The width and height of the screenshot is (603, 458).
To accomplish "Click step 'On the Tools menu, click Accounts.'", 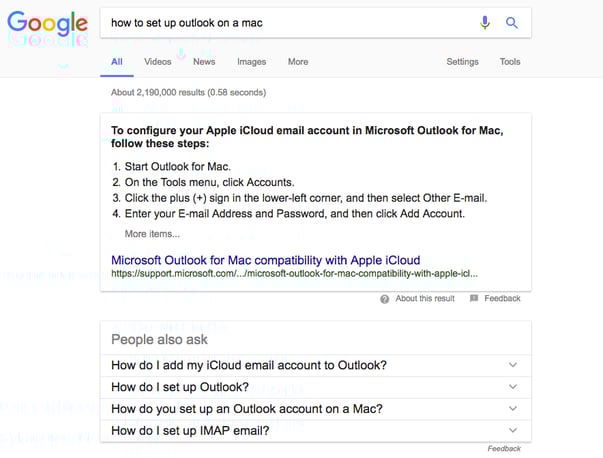I will click(x=210, y=182).
